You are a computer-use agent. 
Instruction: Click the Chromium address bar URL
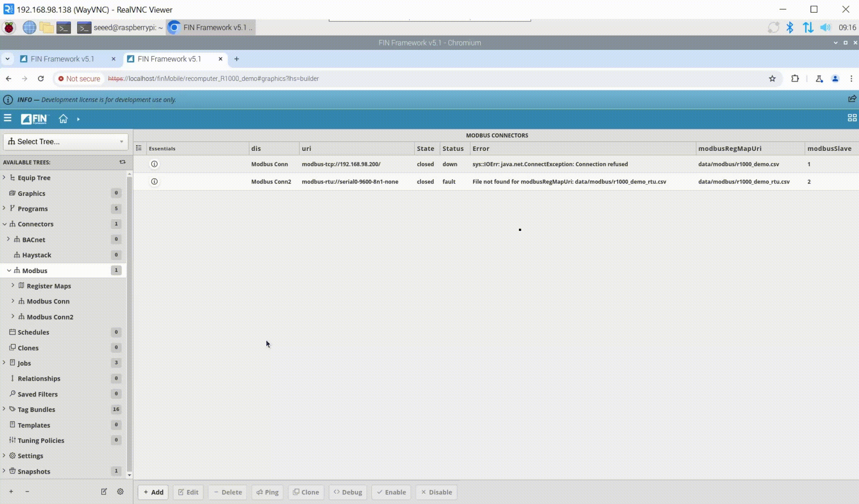(213, 79)
